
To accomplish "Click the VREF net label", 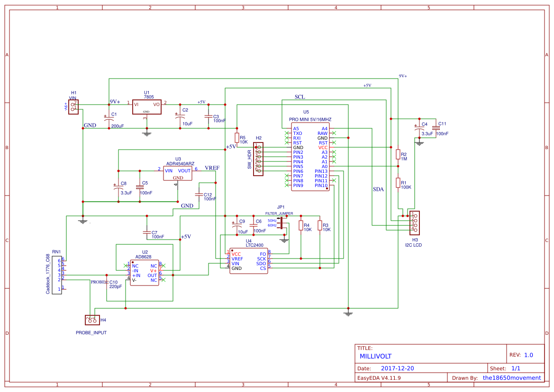I will point(212,168).
